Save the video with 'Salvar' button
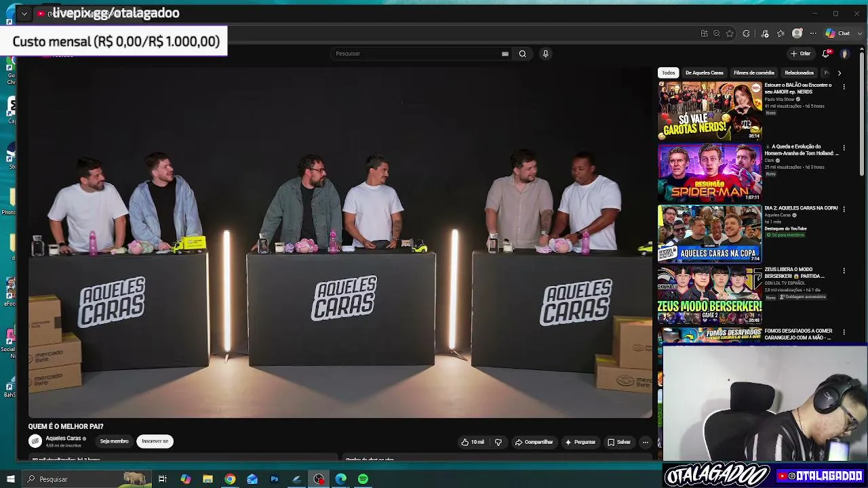868x488 pixels. coord(619,442)
